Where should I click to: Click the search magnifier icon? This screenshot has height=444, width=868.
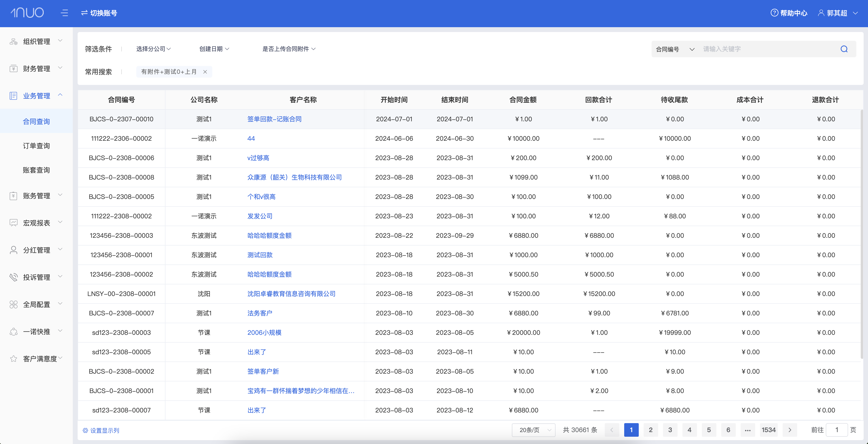(844, 49)
